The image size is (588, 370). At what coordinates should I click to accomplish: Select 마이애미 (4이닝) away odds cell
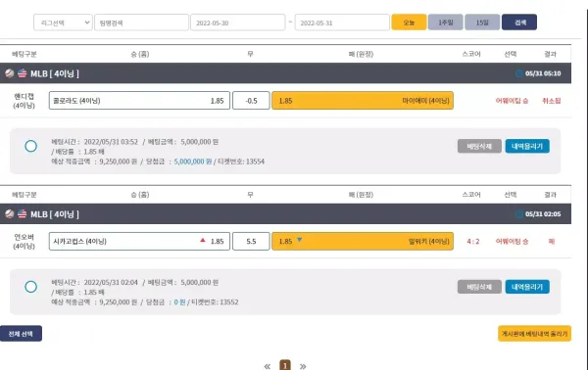363,101
